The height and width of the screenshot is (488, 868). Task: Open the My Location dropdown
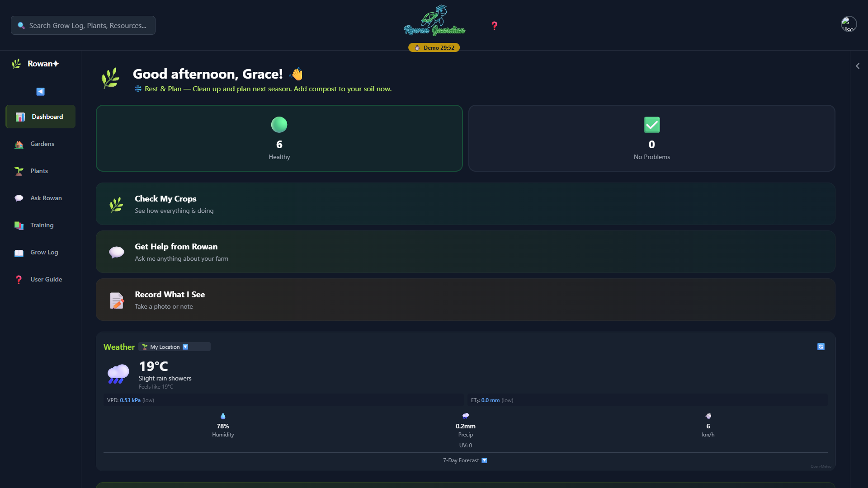[174, 347]
